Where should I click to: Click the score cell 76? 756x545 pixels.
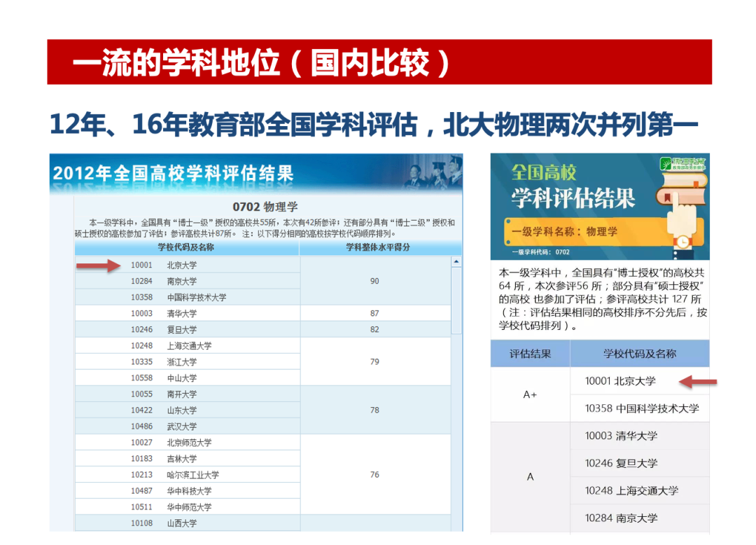pyautogui.click(x=375, y=475)
